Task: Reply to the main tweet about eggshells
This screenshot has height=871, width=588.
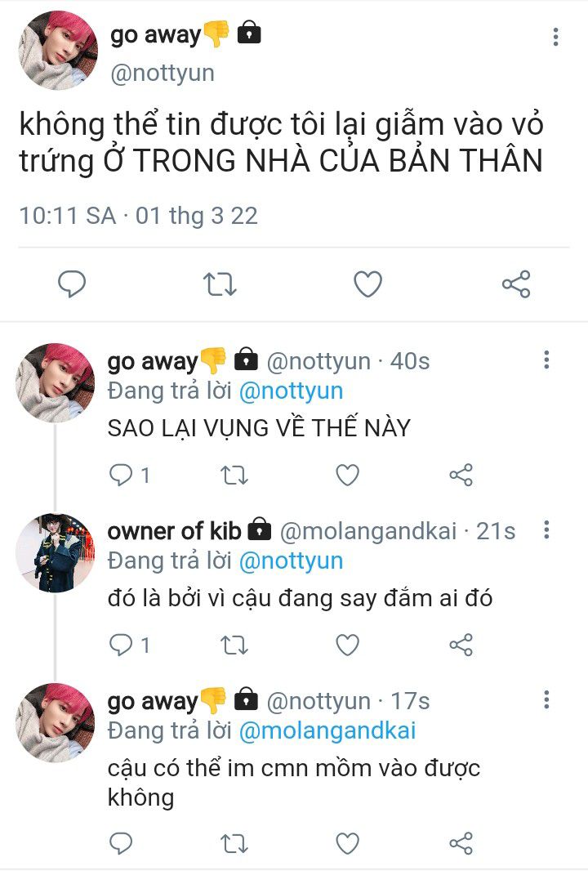Action: pyautogui.click(x=72, y=284)
